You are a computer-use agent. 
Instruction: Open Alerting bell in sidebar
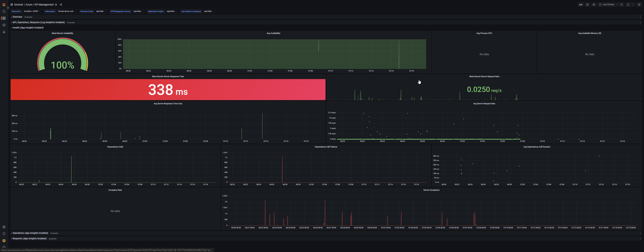tap(4, 32)
